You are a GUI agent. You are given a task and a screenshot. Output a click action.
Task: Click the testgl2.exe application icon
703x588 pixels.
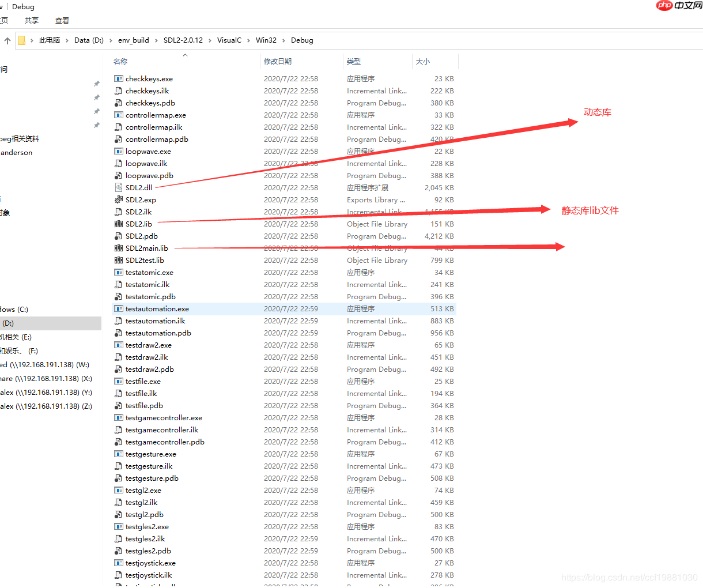[118, 491]
